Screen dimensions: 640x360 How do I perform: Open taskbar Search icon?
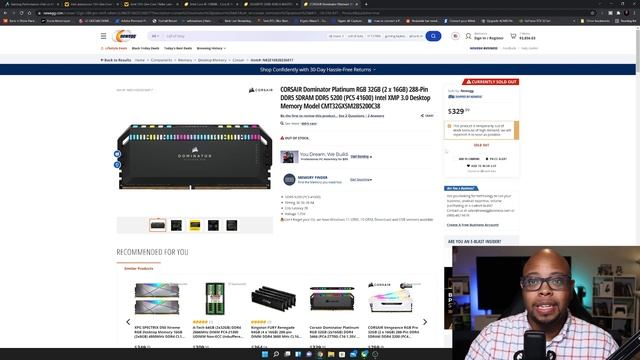pyautogui.click(x=276, y=354)
